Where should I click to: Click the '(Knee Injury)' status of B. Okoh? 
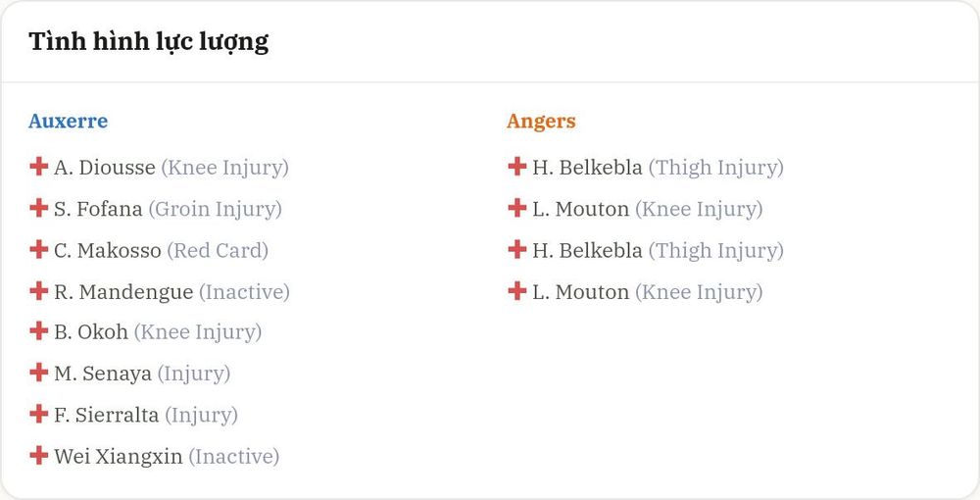coord(198,332)
